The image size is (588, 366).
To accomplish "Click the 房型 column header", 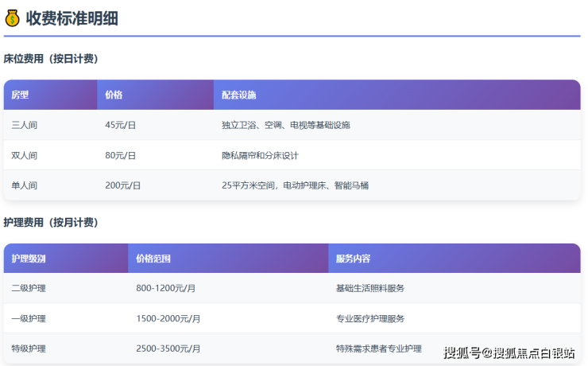I will click(20, 95).
